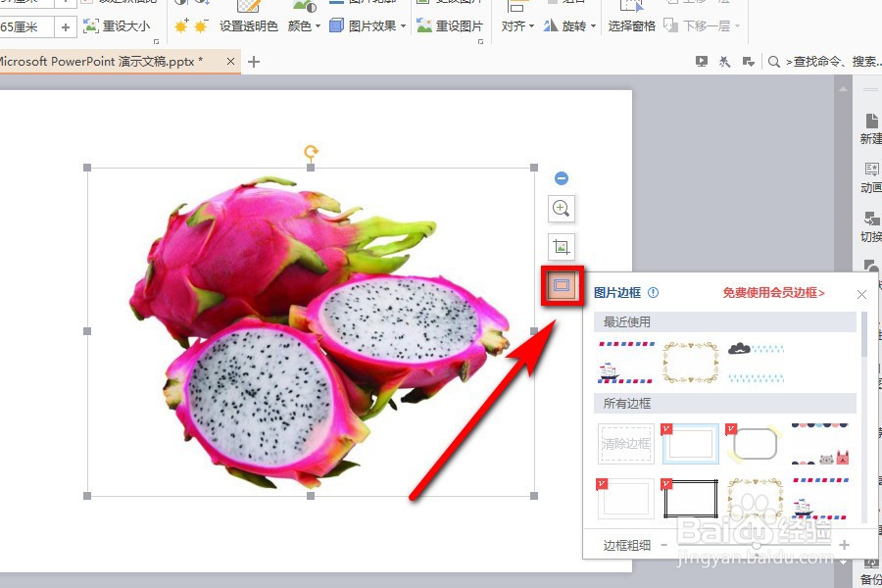Click the 65厘米 size input field
This screenshot has width=882, height=588.
tap(25, 27)
